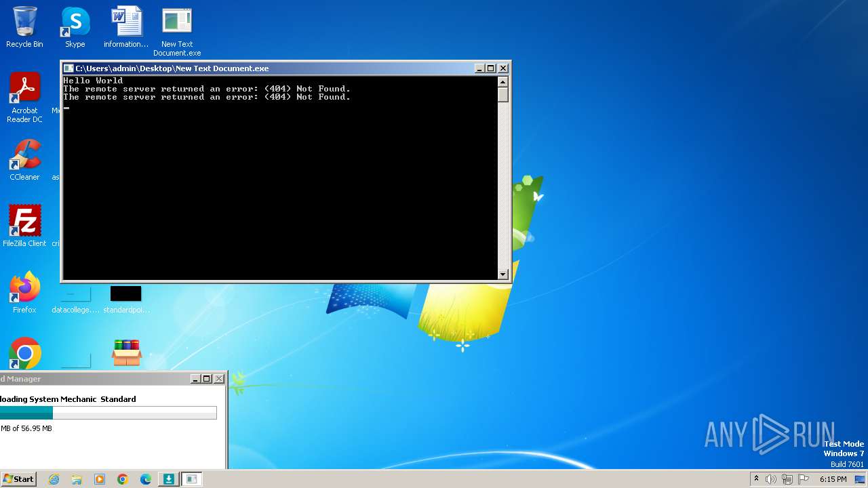Click the console scrollbar down arrow
The width and height of the screenshot is (868, 488).
tap(502, 274)
